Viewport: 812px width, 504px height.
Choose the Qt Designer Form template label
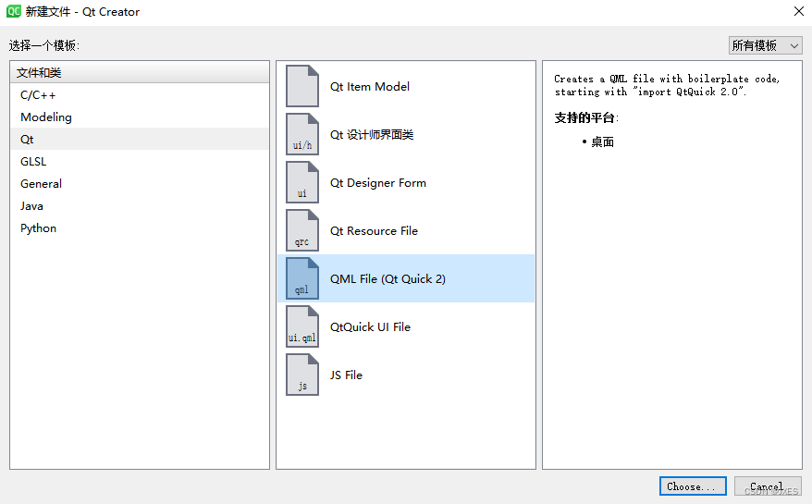[x=378, y=183]
